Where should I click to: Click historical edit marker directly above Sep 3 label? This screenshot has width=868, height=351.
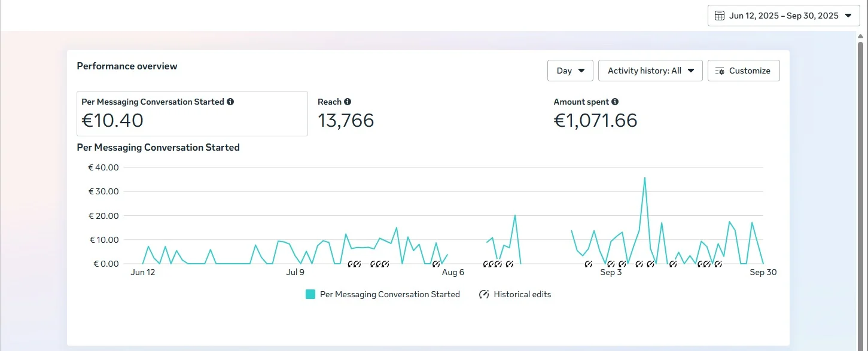611,264
